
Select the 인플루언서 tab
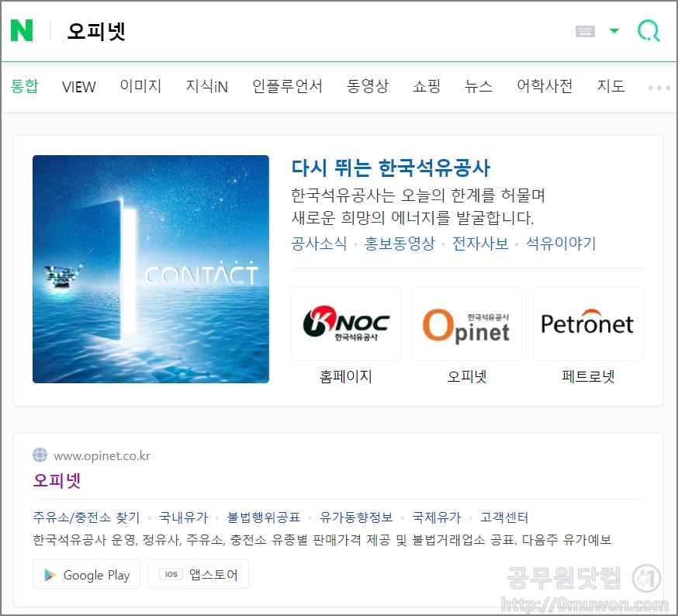(x=287, y=86)
